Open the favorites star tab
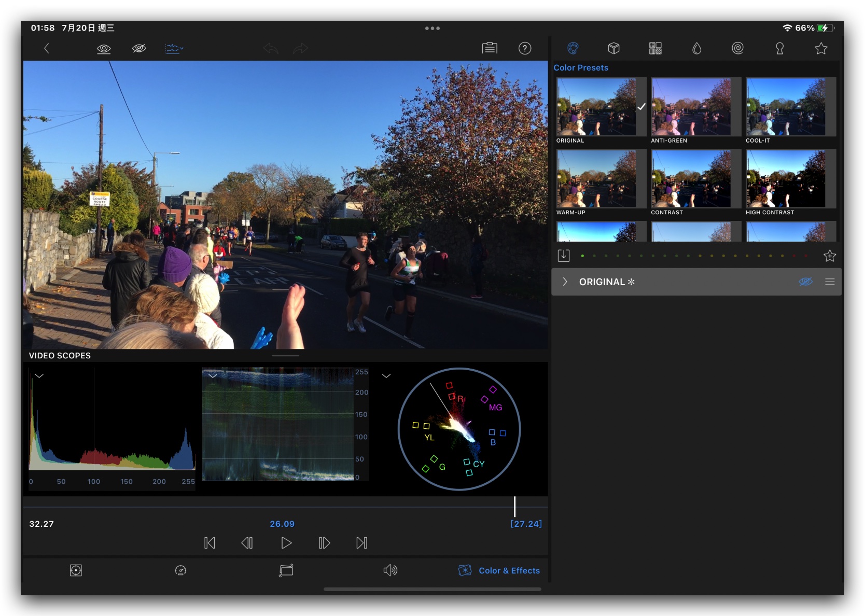This screenshot has height=616, width=865. coord(821,48)
